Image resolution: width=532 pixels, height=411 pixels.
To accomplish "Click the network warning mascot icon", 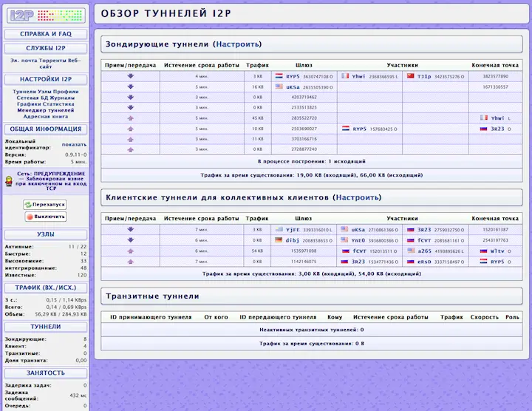I will point(9,181).
